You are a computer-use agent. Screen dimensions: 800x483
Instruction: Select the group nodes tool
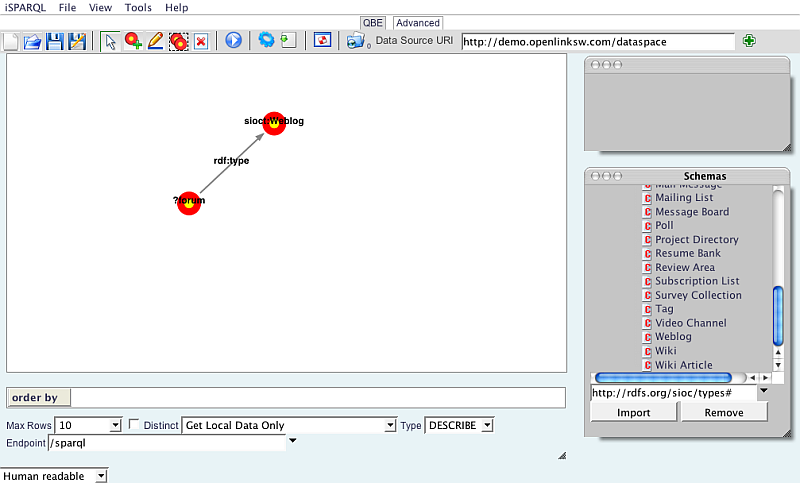179,41
